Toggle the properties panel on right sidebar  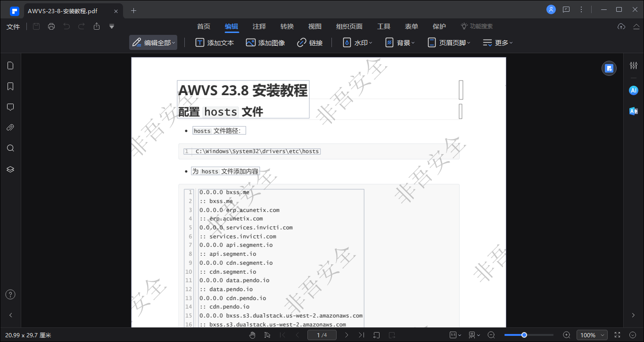[634, 65]
